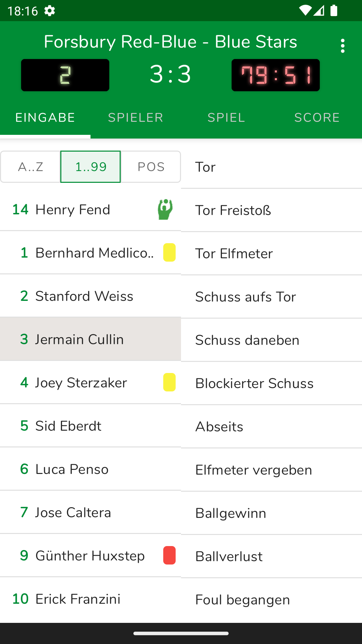Viewport: 362px width, 644px height.
Task: Select player Stanford Weiss
Action: (x=84, y=296)
